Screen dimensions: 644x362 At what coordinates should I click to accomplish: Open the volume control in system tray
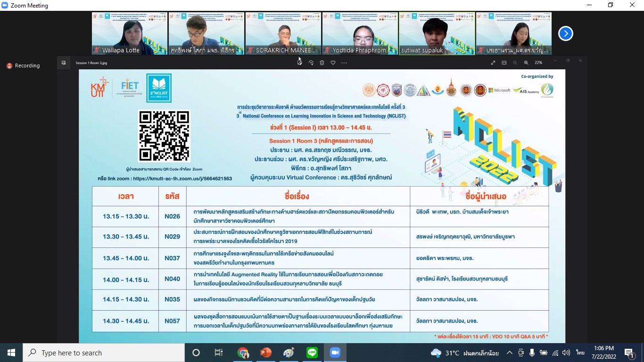point(566,353)
